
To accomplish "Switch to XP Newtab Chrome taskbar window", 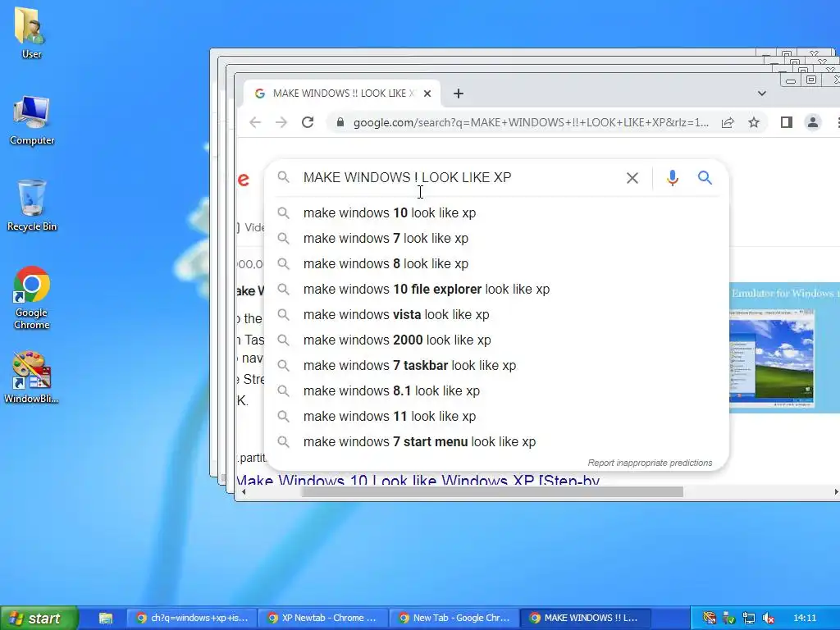I will [323, 619].
